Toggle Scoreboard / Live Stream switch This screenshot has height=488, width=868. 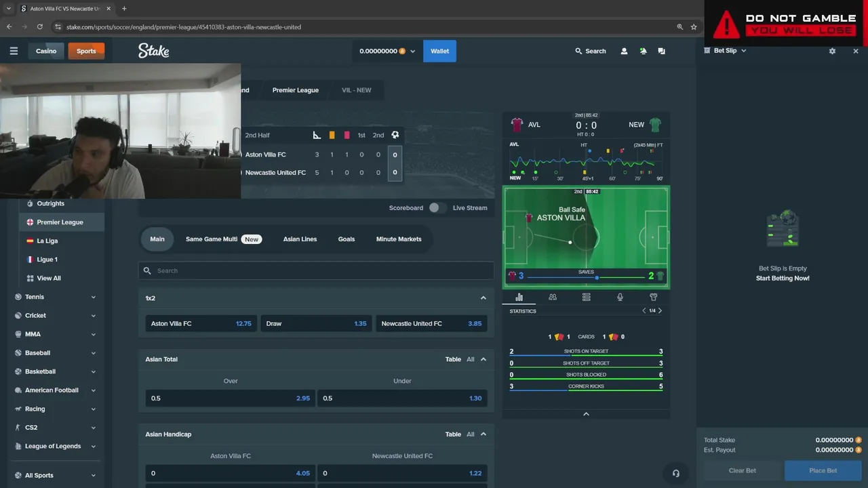pyautogui.click(x=437, y=207)
